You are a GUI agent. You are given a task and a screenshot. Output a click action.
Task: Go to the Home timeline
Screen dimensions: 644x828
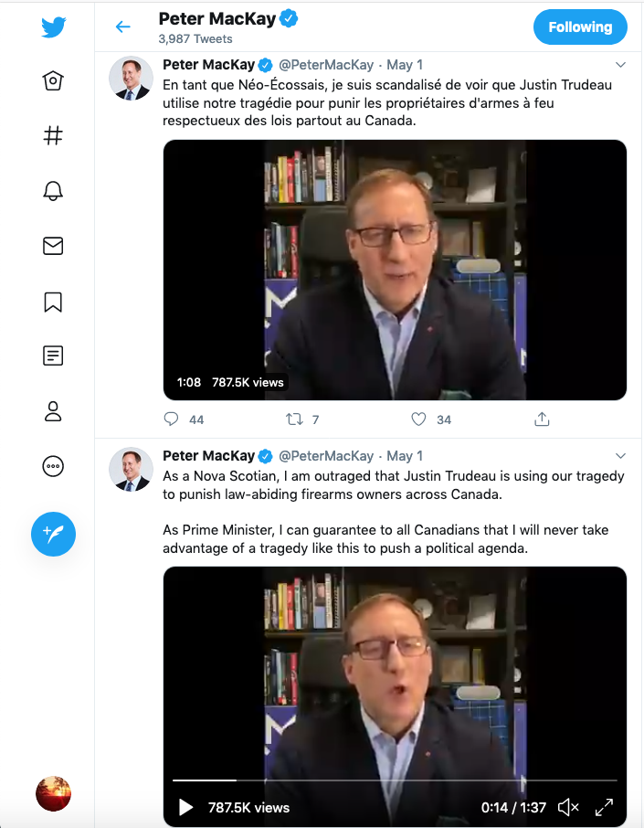(53, 81)
